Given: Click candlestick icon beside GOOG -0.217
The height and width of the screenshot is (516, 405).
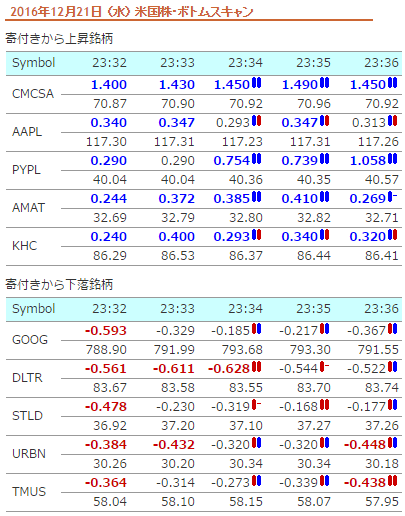Looking at the screenshot, I should click(x=324, y=329).
